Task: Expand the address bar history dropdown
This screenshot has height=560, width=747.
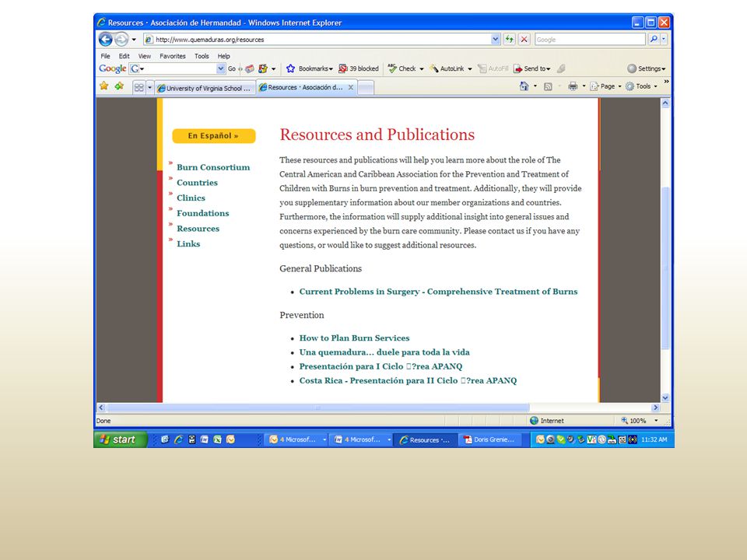Action: (x=496, y=40)
